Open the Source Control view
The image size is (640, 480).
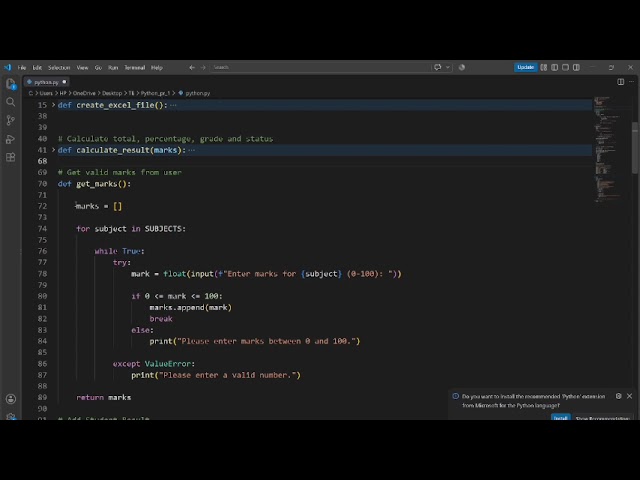(11, 120)
